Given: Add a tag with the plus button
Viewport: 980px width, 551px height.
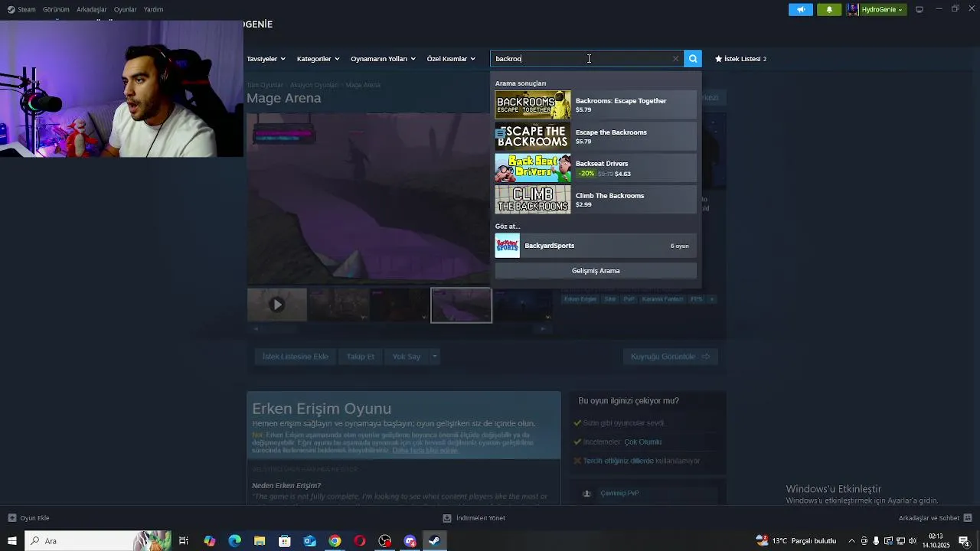Looking at the screenshot, I should point(711,299).
